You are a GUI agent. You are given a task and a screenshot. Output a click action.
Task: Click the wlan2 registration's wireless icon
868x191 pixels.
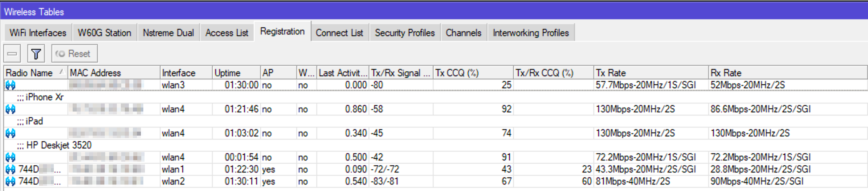tap(10, 181)
